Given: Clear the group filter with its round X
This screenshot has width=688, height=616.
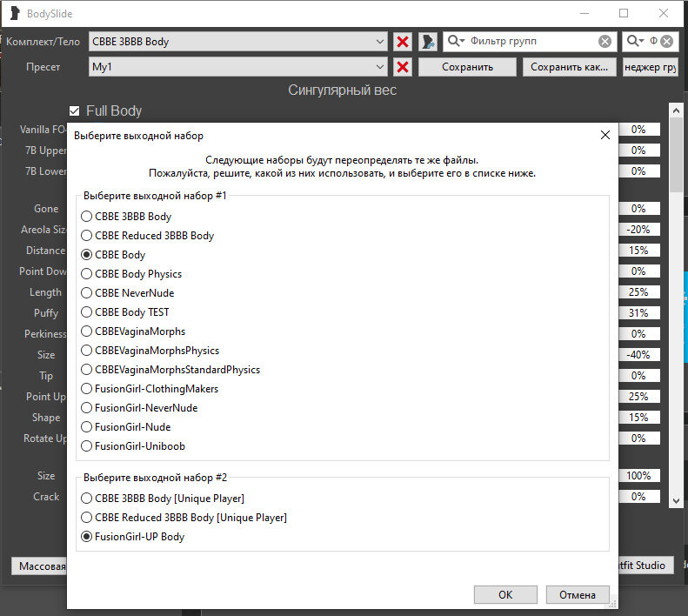Looking at the screenshot, I should 605,42.
